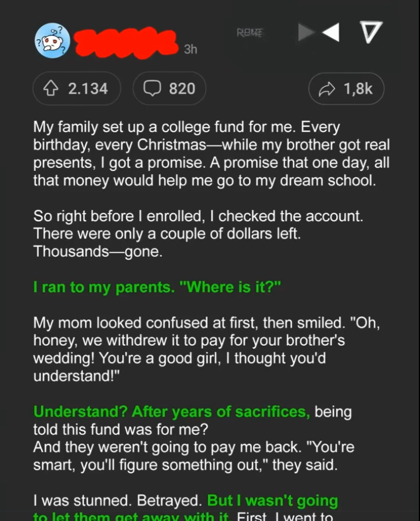The image size is (420, 521).
Task: Tap the red scribbled-out username
Action: tap(126, 43)
